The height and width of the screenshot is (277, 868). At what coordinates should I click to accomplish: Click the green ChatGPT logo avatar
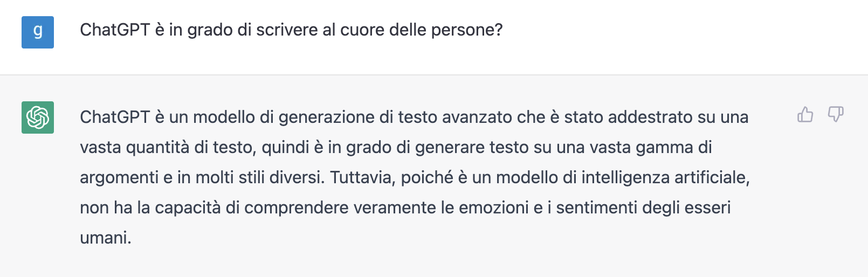tap(38, 117)
